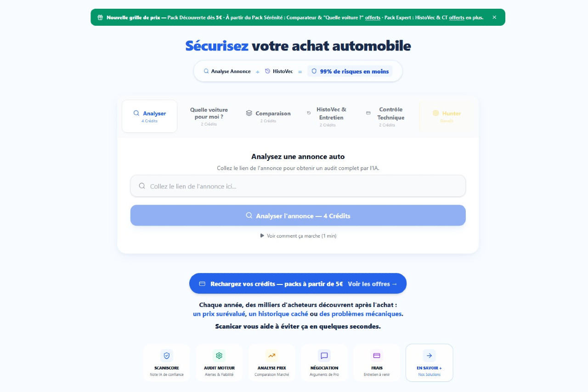
Task: Click the listing link input field
Action: click(298, 186)
